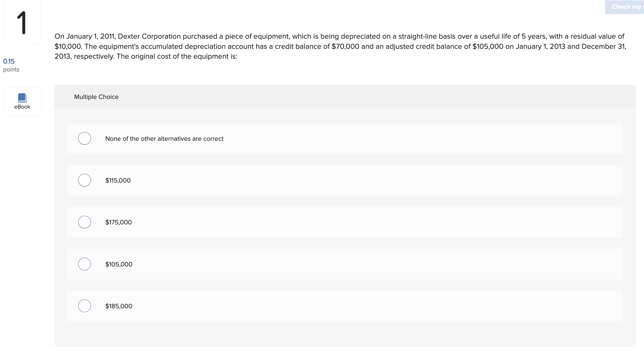Screen dimensions: 644x347
Task: Select the $115,000 answer radio button
Action: point(84,180)
